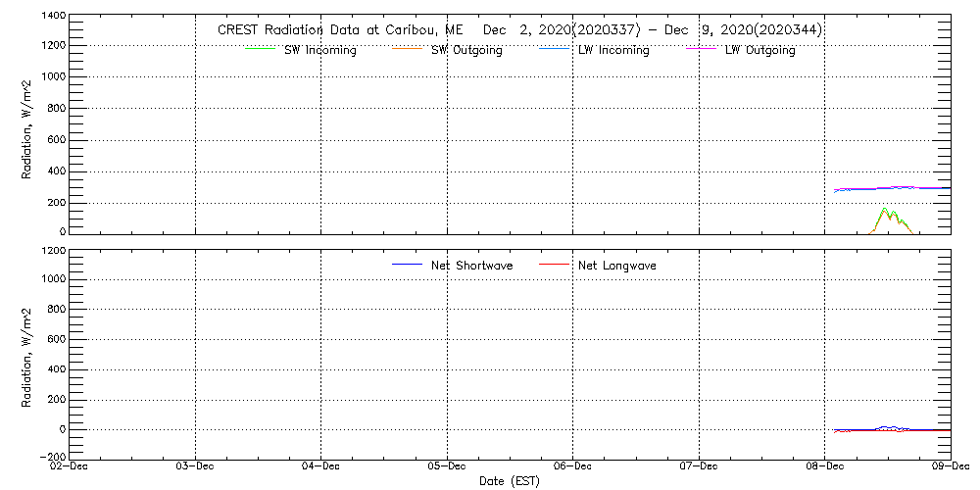Select the LW Outgoing legend entry

click(x=759, y=50)
